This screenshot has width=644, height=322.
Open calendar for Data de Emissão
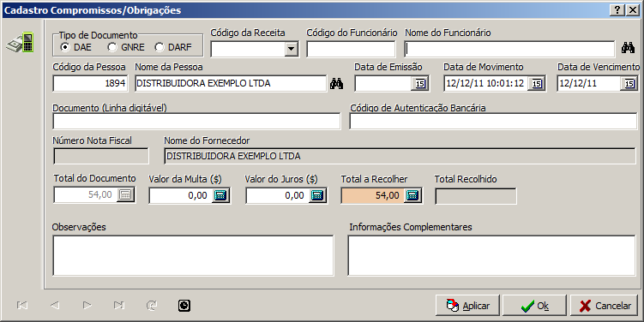[x=419, y=84]
